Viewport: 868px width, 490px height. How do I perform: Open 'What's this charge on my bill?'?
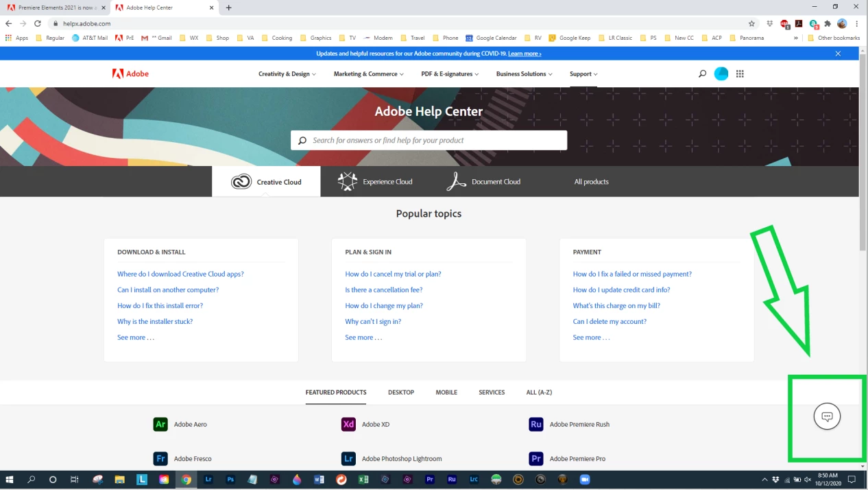pos(616,305)
